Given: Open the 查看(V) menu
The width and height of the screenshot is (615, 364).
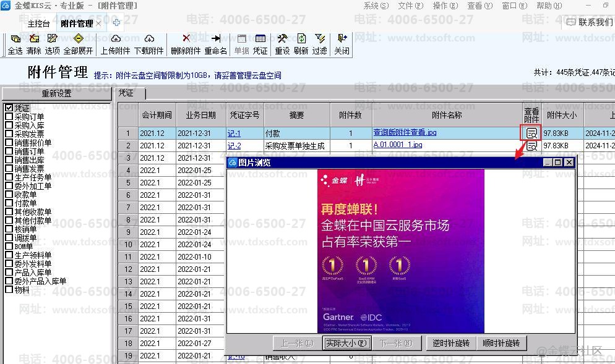Looking at the screenshot, I should coord(480,6).
